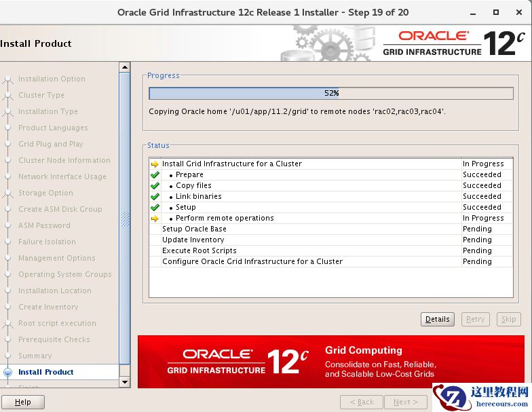Click the Copy files row text
This screenshot has height=412, width=532.
(x=193, y=186)
